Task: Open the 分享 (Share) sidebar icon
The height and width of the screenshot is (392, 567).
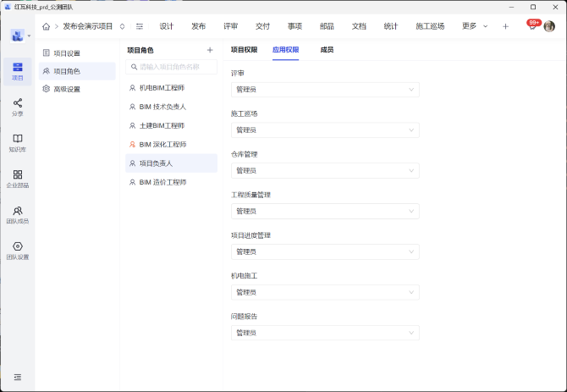Action: point(18,106)
